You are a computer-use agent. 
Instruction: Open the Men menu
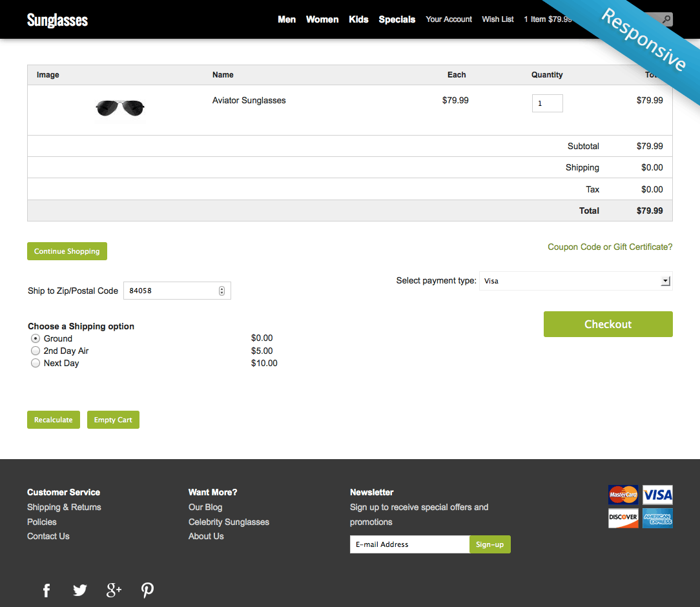click(x=287, y=19)
